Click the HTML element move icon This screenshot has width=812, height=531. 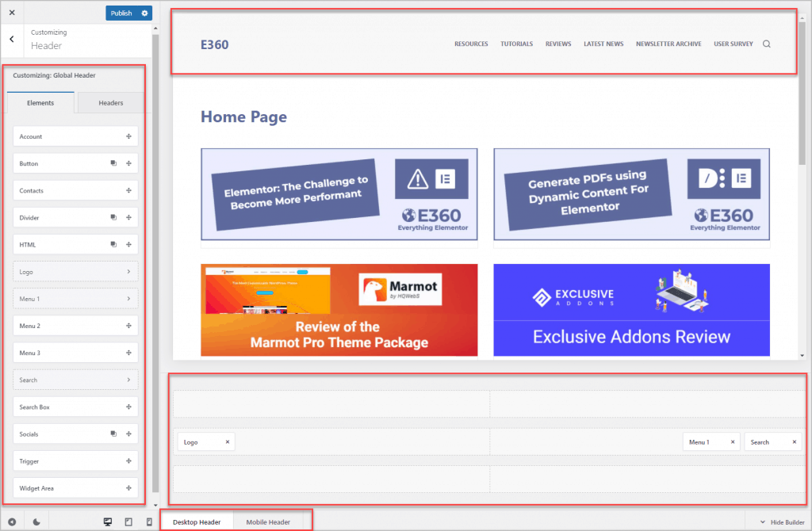(128, 244)
